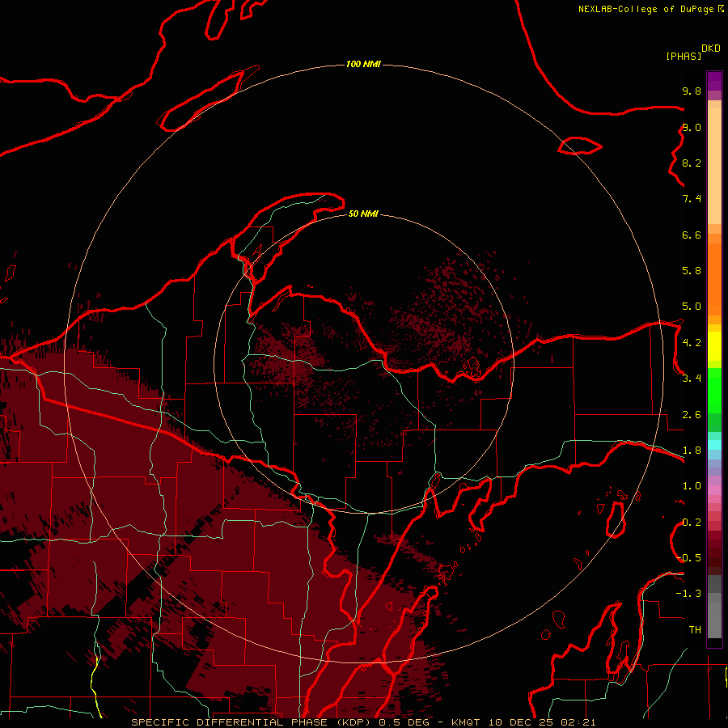The image size is (728, 728).
Task: Click the 1.8 value on the color scale
Action: (x=692, y=451)
